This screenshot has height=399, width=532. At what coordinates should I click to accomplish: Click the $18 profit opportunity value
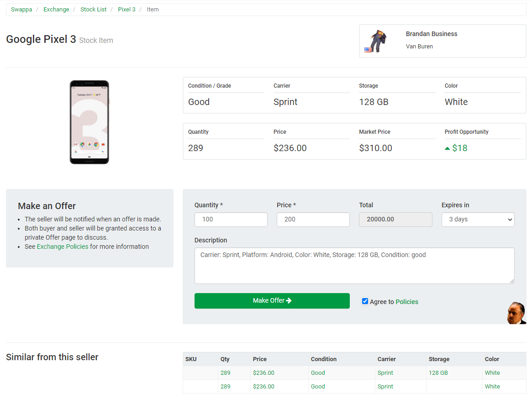[x=460, y=148]
